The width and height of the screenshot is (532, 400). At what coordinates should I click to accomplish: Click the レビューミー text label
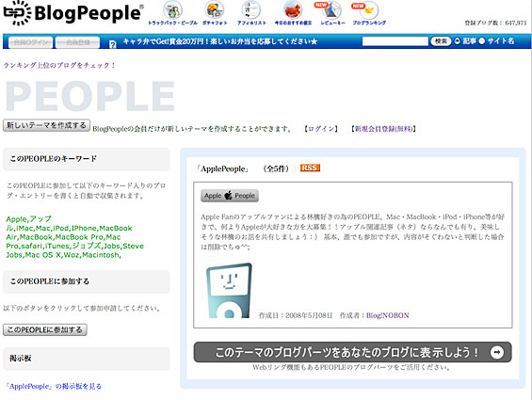click(332, 24)
